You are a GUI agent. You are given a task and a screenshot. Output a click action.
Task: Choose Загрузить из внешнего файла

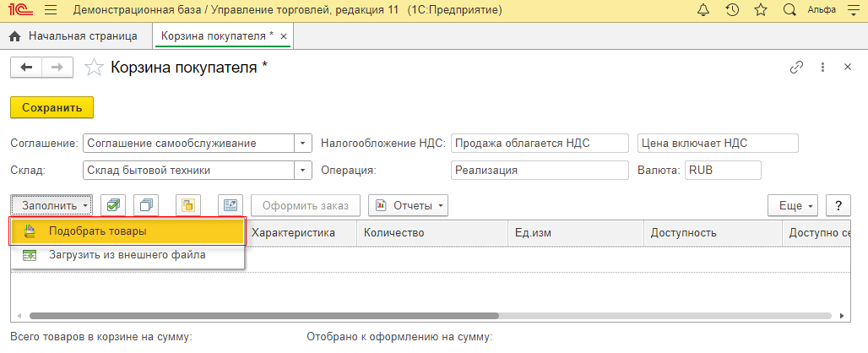click(127, 254)
